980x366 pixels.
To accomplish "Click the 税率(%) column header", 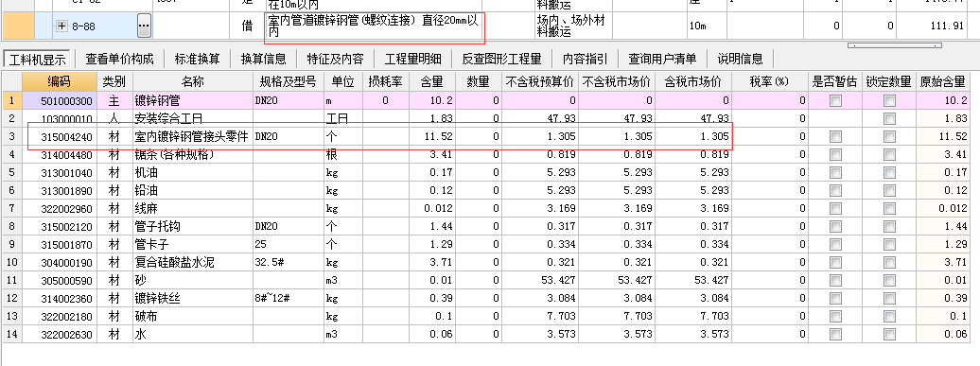I will pos(769,82).
